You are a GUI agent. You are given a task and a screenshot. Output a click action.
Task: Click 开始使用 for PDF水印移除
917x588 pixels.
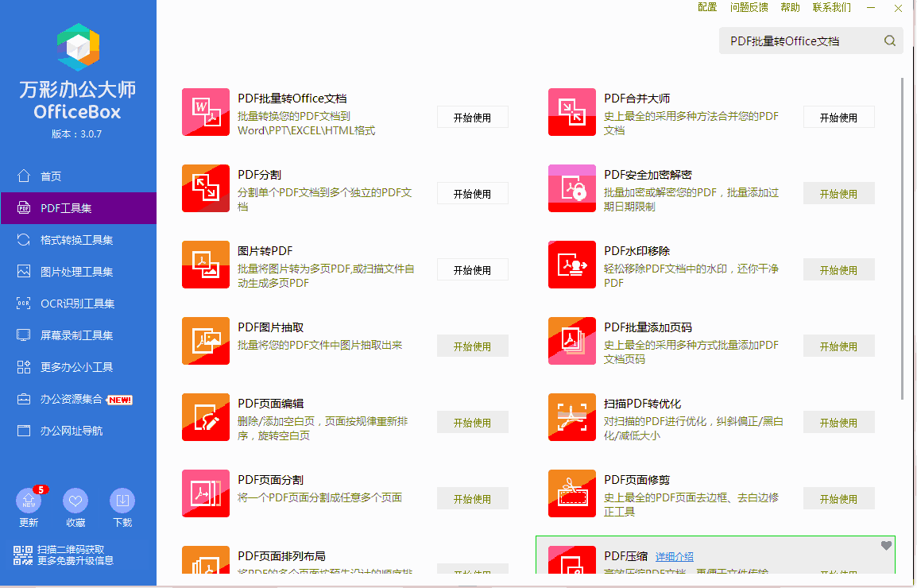[838, 269]
